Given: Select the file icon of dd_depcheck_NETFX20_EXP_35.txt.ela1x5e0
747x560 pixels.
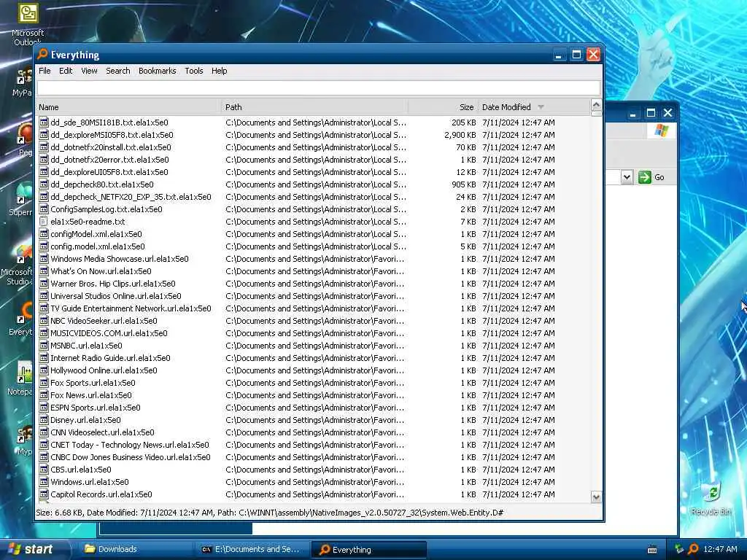Looking at the screenshot, I should [44, 197].
